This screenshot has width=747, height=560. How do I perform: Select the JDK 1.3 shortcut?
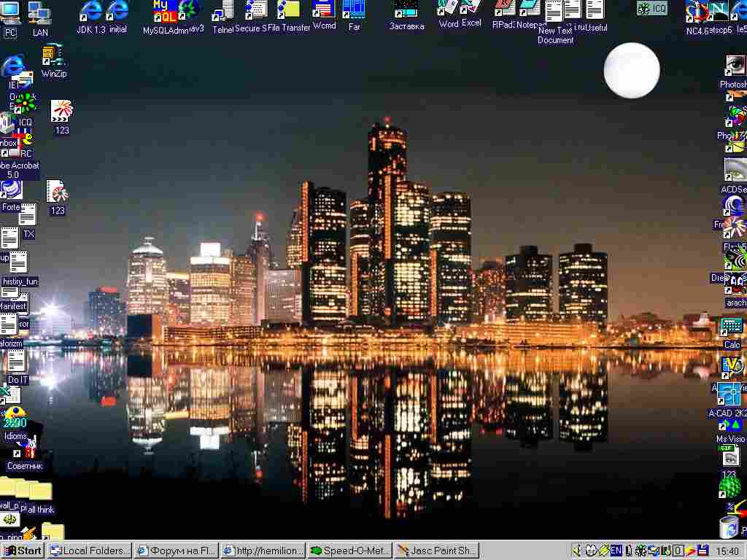[91, 16]
